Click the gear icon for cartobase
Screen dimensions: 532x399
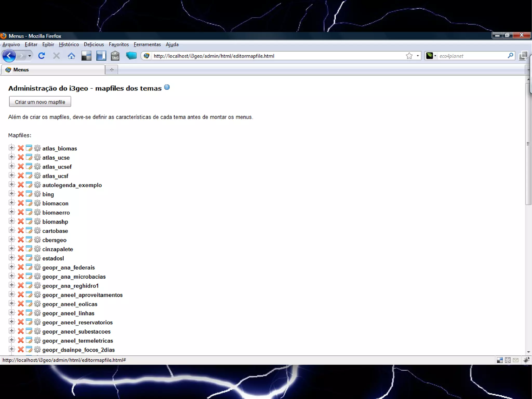37,231
